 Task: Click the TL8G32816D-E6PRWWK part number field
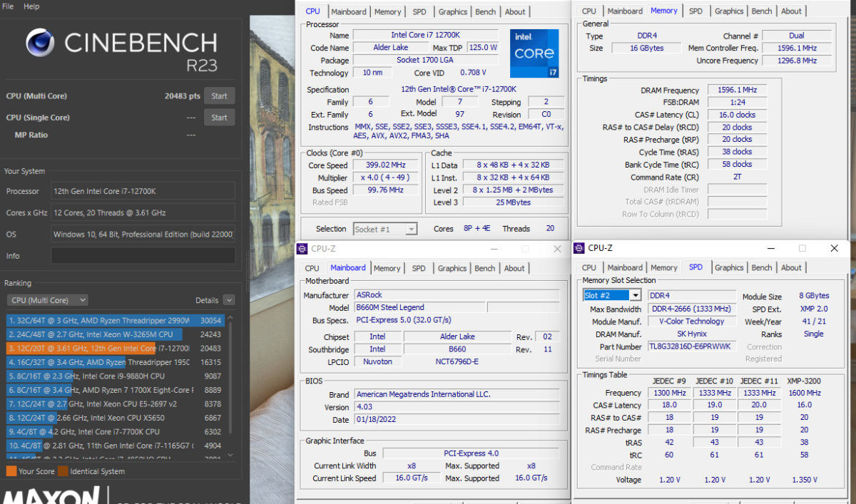click(692, 346)
